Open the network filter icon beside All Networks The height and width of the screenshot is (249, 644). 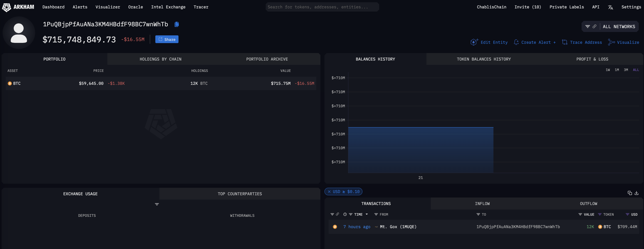587,27
